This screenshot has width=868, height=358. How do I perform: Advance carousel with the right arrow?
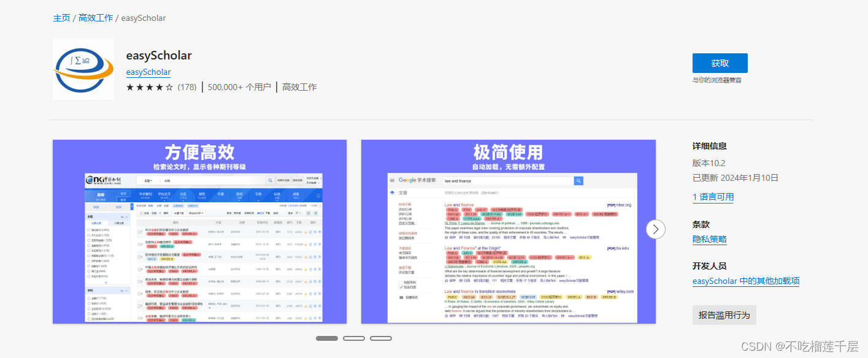(656, 229)
